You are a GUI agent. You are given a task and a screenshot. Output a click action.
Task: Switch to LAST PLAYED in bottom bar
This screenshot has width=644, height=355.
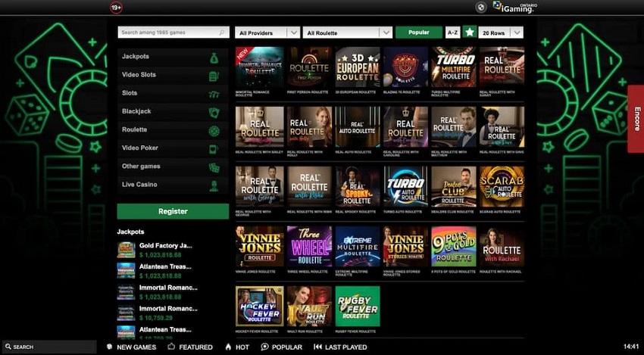(x=340, y=347)
